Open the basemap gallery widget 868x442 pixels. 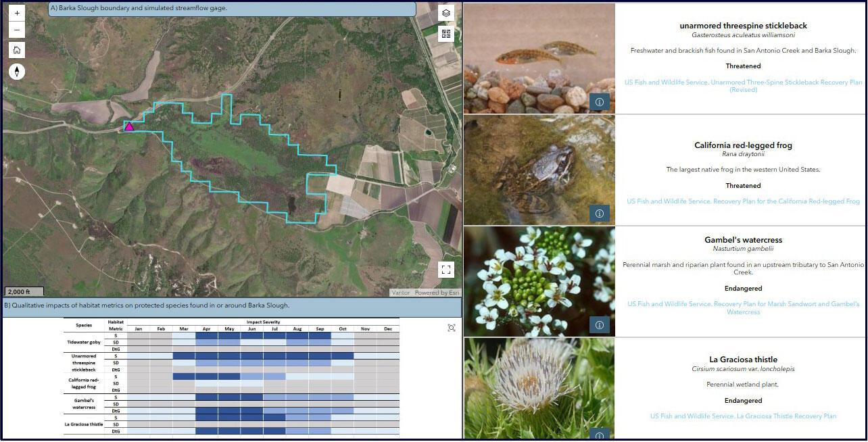tap(445, 32)
